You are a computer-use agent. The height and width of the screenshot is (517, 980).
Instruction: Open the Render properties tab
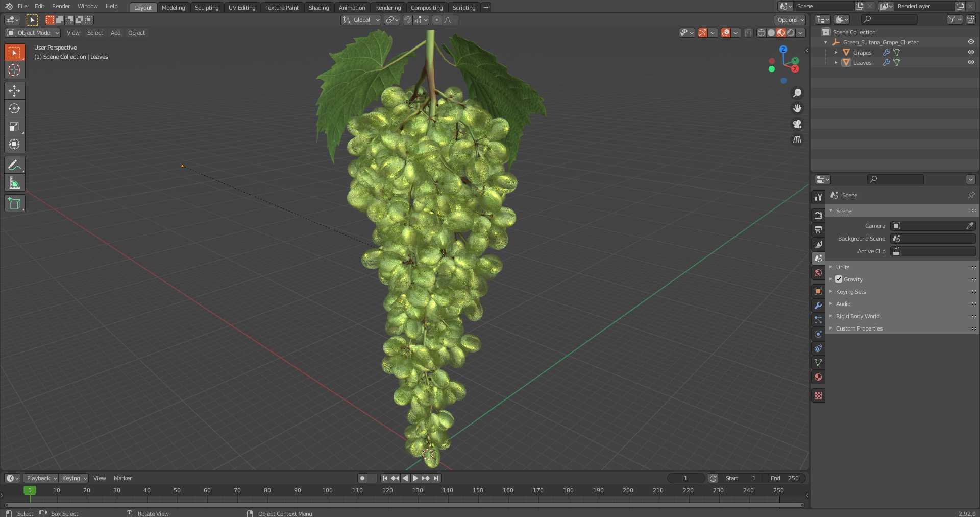818,215
